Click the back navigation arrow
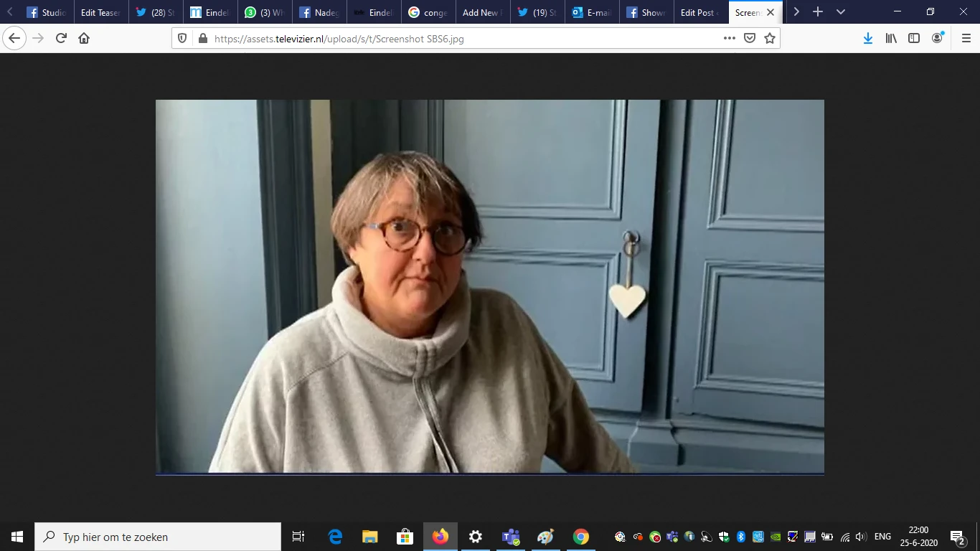Screen dimensions: 980x551 click(14, 39)
